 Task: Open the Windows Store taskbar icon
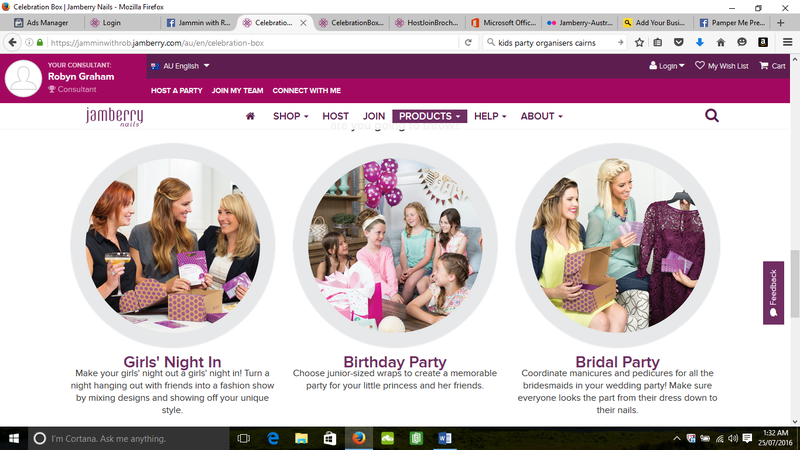coord(330,438)
